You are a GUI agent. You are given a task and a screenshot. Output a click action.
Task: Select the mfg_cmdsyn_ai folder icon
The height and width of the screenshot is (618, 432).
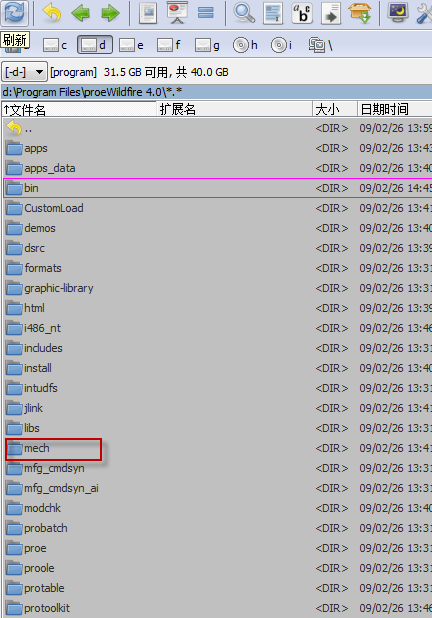point(14,489)
